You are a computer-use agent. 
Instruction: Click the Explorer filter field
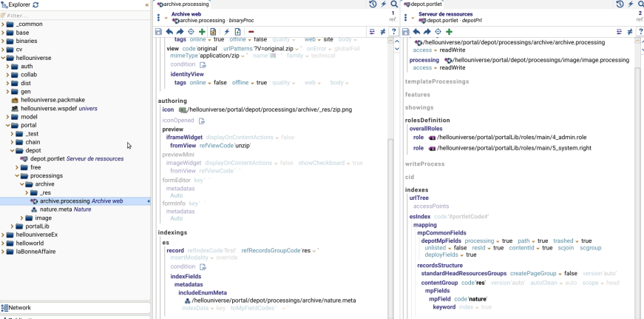tap(74, 15)
